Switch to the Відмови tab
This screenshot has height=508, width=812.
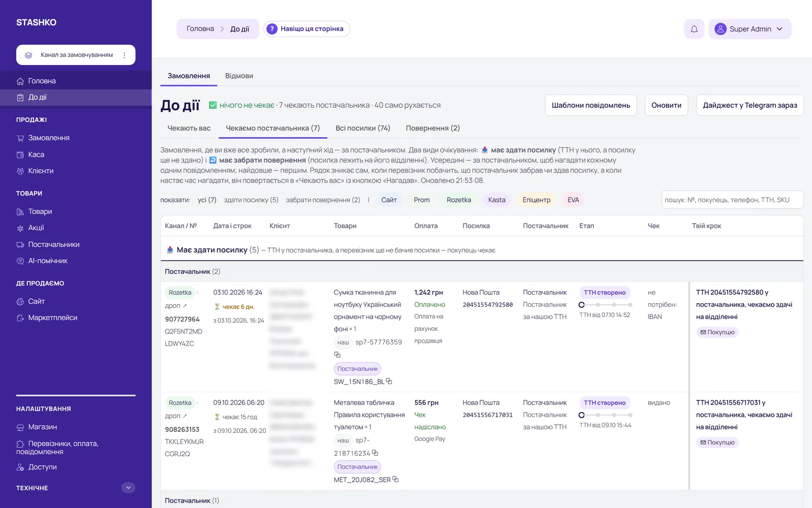239,76
